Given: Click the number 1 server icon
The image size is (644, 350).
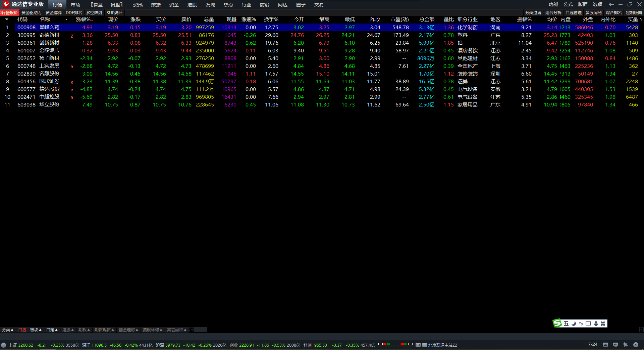Looking at the screenshot, I should (x=425, y=345).
